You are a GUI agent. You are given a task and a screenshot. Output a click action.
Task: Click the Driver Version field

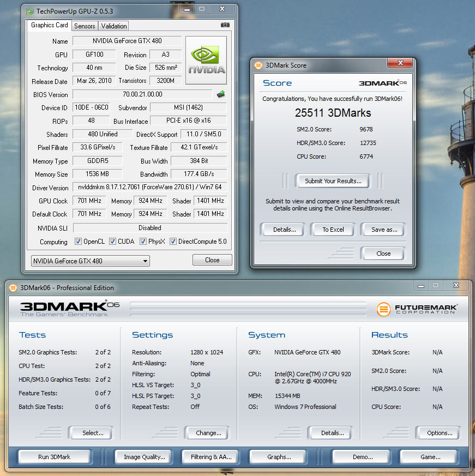[150, 187]
